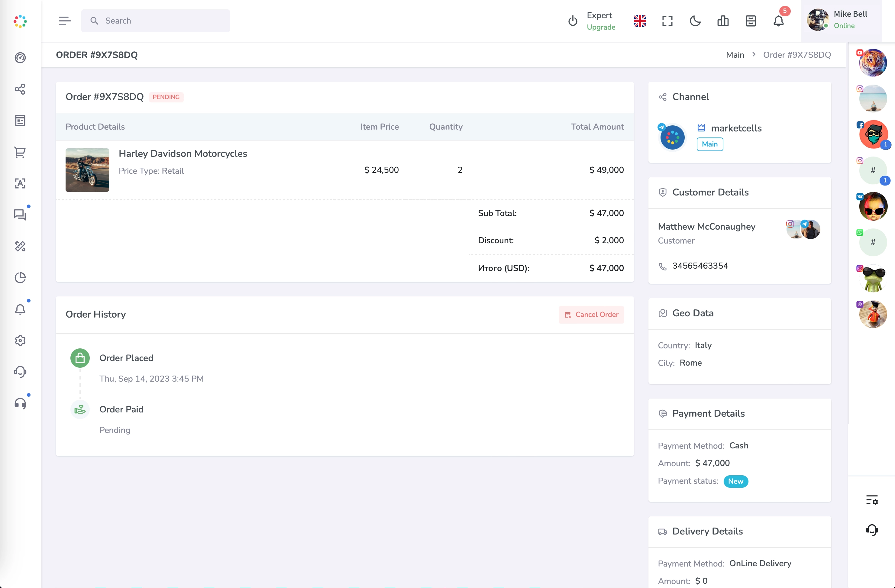Select the Main channel tag
The height and width of the screenshot is (588, 895).
pos(709,144)
